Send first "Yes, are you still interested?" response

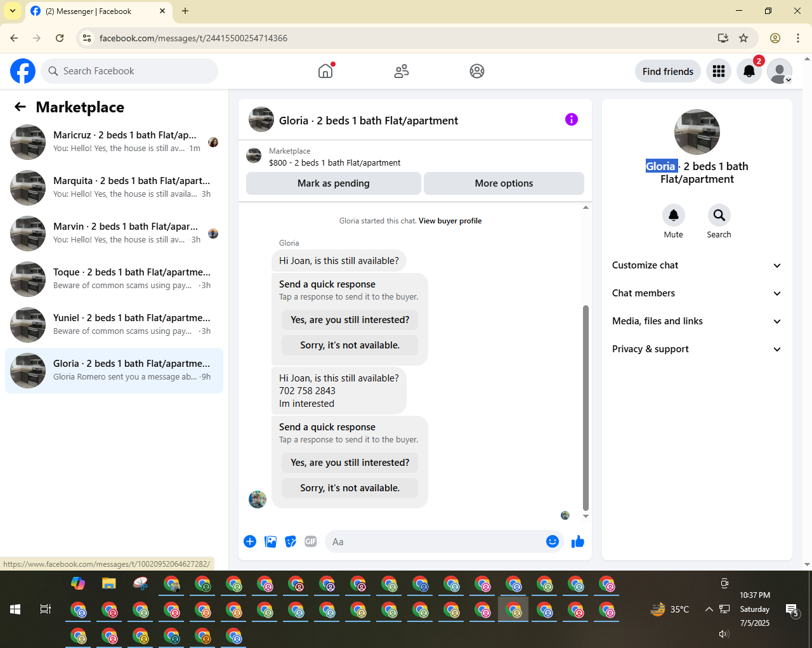coord(350,320)
